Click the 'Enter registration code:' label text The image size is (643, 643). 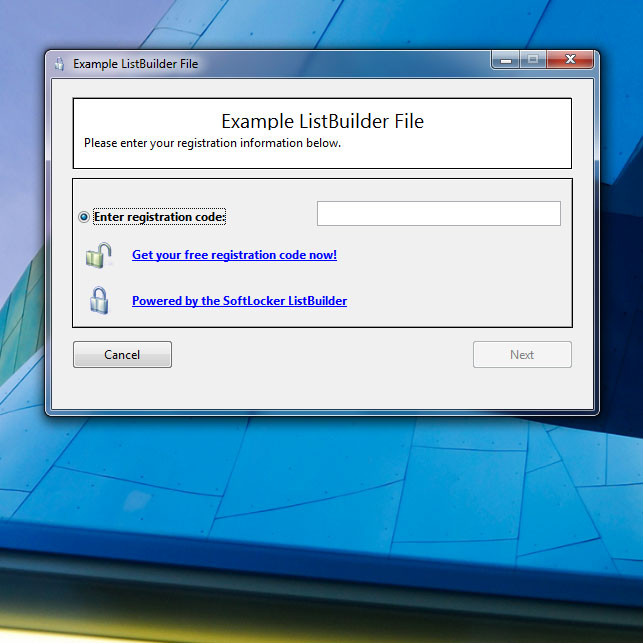pos(159,217)
